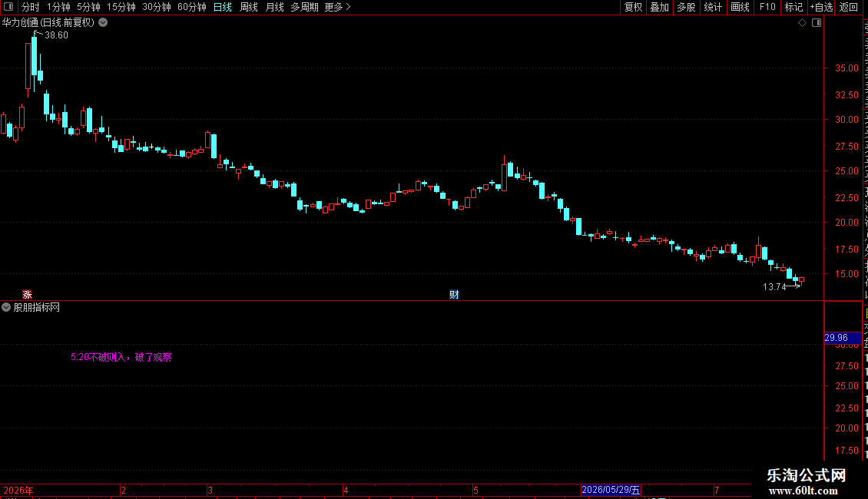The image size is (868, 499).
Task: Click month 7 on the time axis
Action: click(x=717, y=490)
